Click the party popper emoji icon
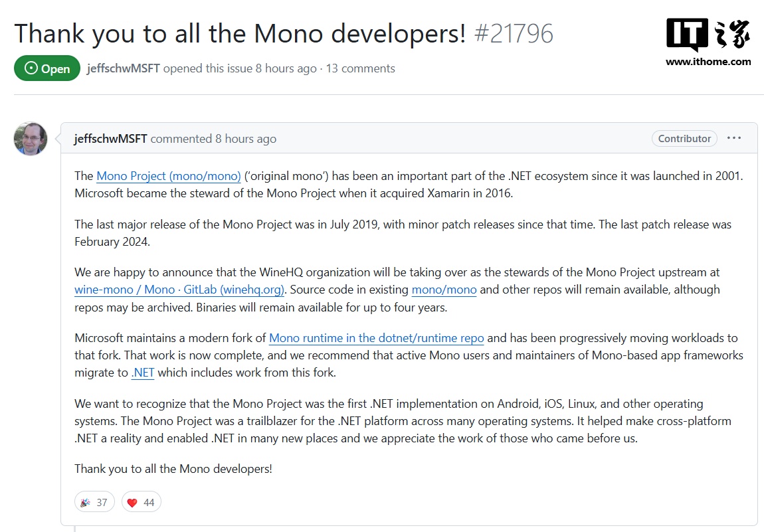This screenshot has width=764, height=532. pos(85,502)
